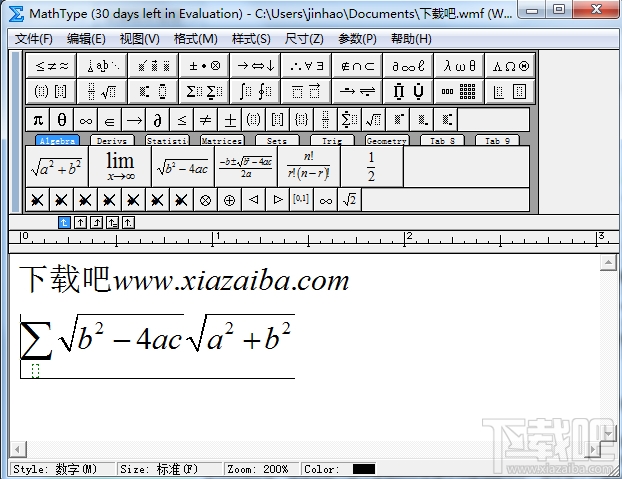
Task: Open the 样式(S) menu
Action: point(251,39)
